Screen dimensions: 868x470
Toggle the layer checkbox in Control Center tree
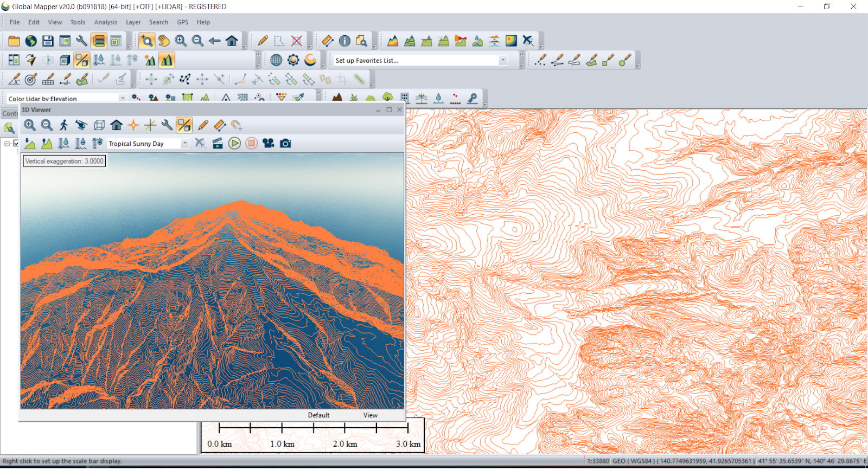click(16, 144)
